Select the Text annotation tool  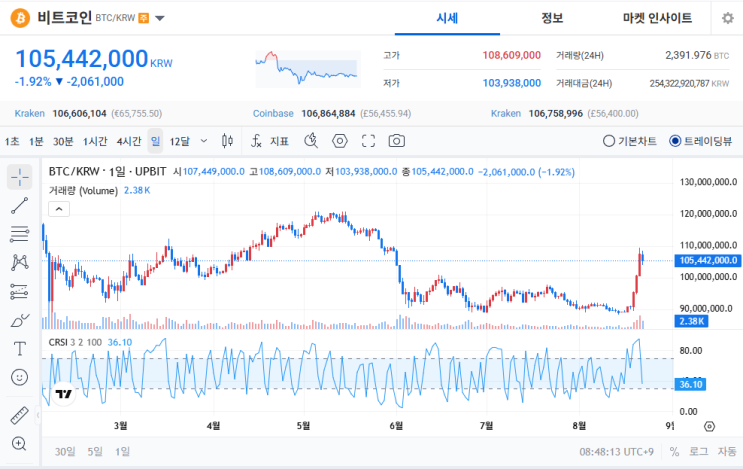click(19, 349)
